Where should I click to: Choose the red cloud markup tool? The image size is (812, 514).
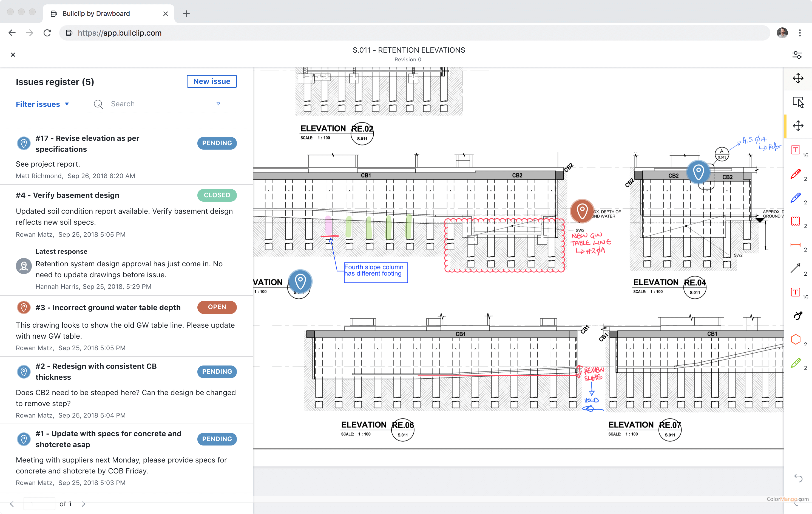[x=796, y=221]
